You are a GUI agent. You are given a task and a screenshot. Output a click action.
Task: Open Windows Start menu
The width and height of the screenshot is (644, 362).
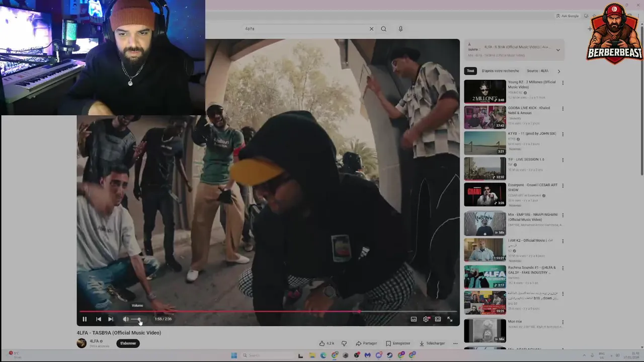point(234,355)
